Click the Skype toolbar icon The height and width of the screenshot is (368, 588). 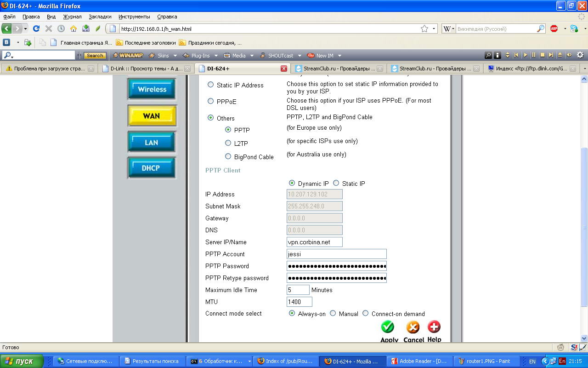tap(574, 29)
